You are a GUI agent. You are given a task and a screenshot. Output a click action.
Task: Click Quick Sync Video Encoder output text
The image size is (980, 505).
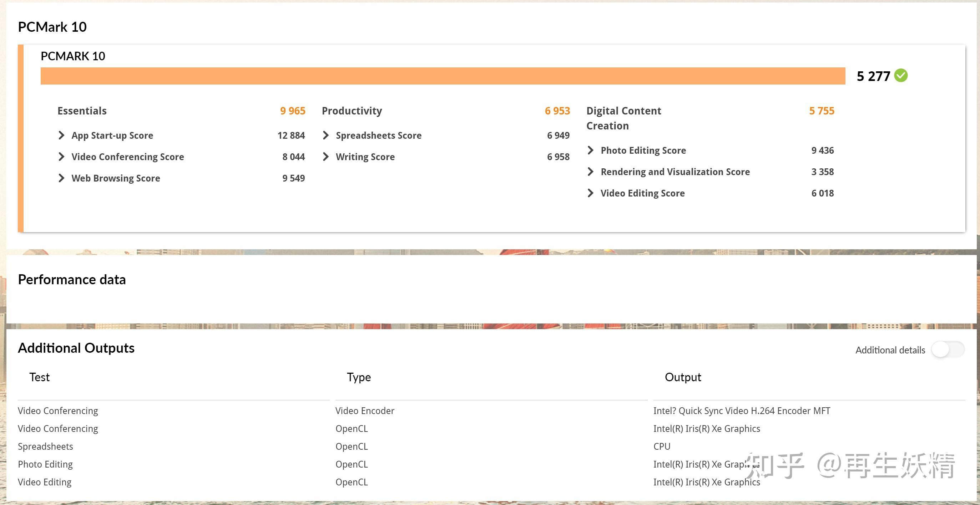(x=741, y=411)
